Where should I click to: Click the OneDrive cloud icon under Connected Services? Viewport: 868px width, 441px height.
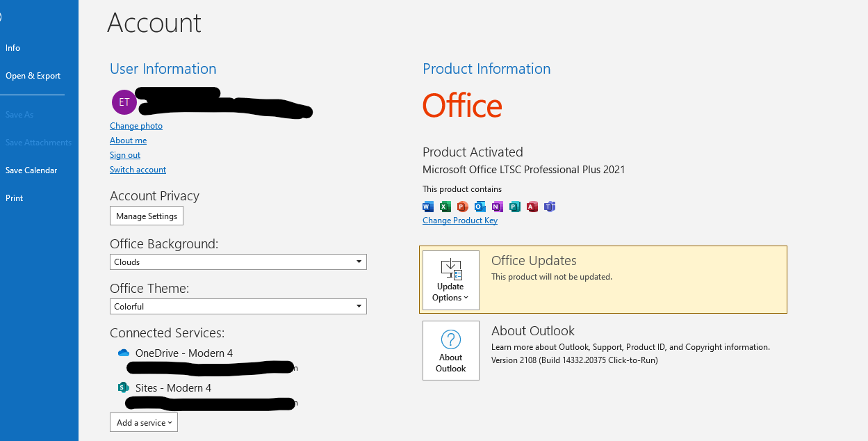123,353
